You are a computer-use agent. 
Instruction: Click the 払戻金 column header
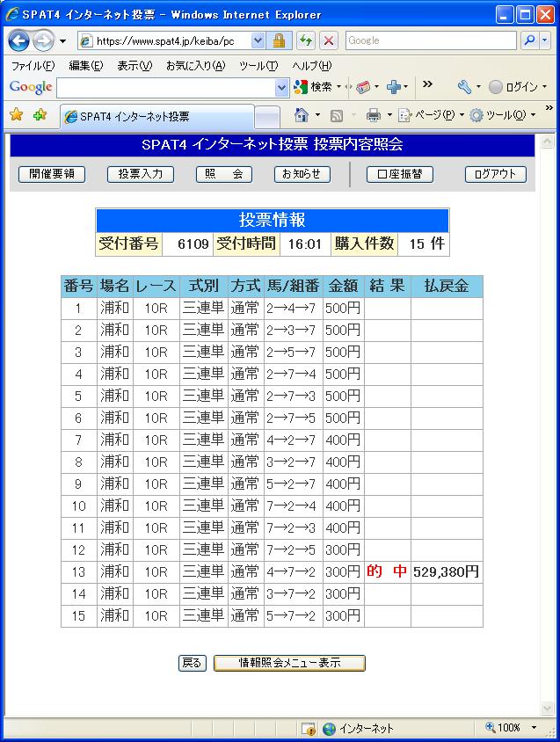coord(447,286)
